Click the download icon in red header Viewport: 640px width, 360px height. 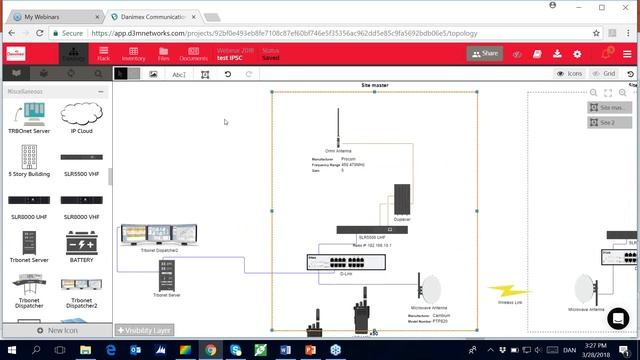pyautogui.click(x=557, y=53)
